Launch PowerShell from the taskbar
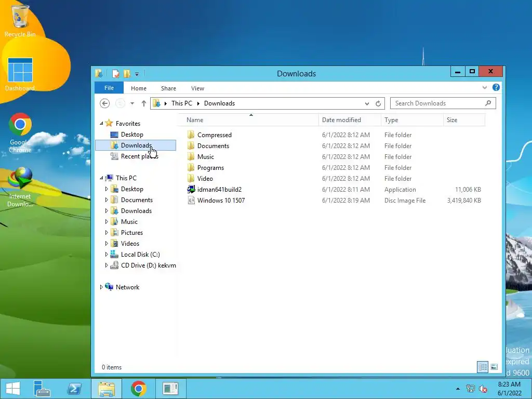This screenshot has height=399, width=532. pyautogui.click(x=74, y=389)
